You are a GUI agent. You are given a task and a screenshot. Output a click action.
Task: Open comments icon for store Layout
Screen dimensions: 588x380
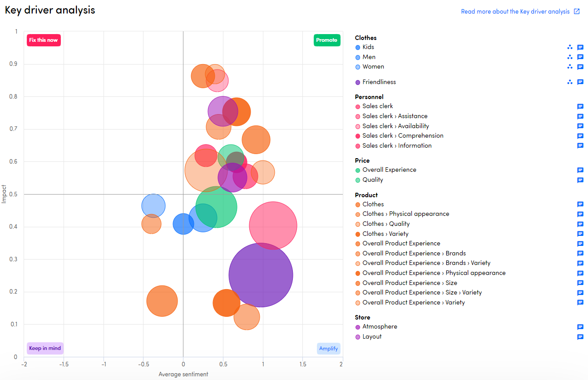[580, 337]
